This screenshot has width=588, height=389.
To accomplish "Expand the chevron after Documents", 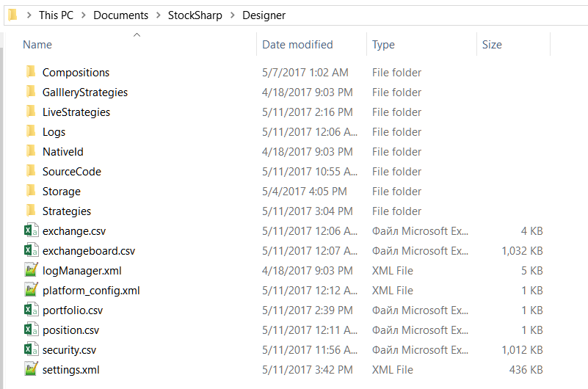I will (159, 15).
